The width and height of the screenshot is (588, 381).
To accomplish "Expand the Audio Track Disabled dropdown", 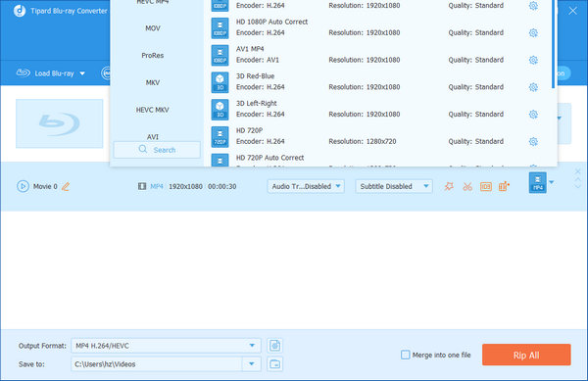I will (306, 186).
